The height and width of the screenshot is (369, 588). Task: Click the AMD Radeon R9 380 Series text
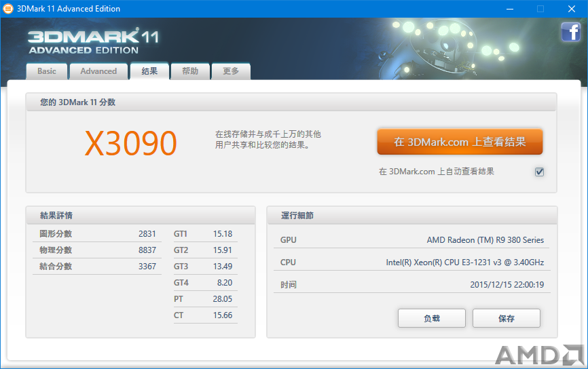coord(485,239)
